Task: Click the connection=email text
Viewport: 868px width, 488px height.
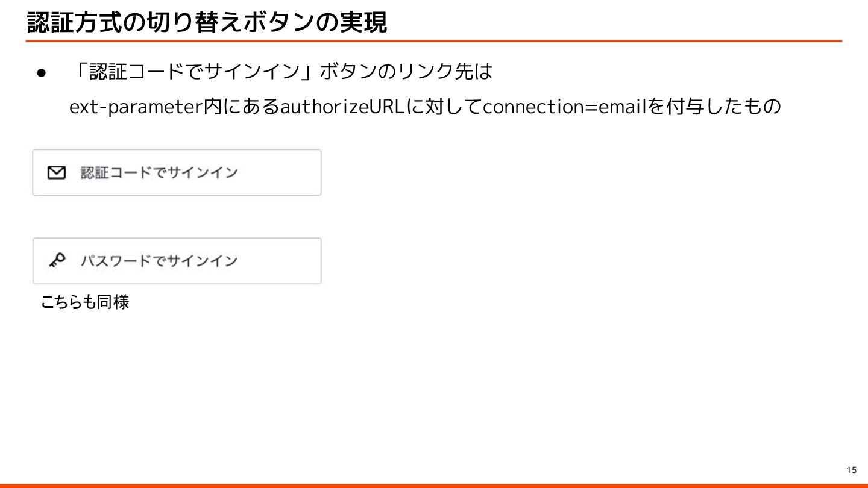Action: (565, 107)
